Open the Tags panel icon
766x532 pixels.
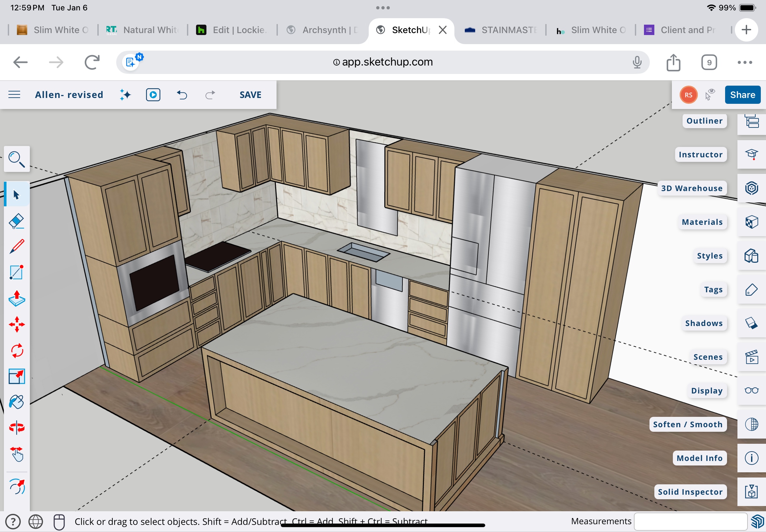click(751, 290)
